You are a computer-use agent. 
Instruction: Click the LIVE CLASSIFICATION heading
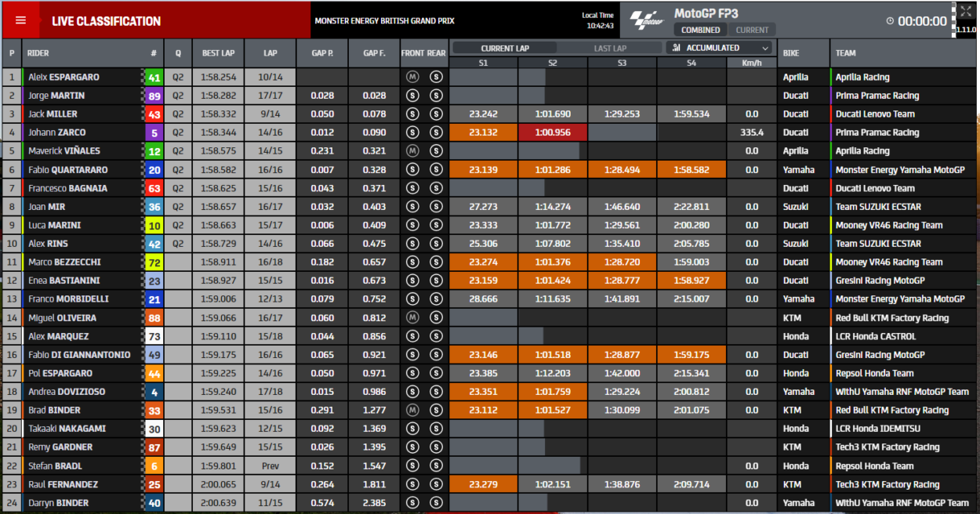click(107, 21)
